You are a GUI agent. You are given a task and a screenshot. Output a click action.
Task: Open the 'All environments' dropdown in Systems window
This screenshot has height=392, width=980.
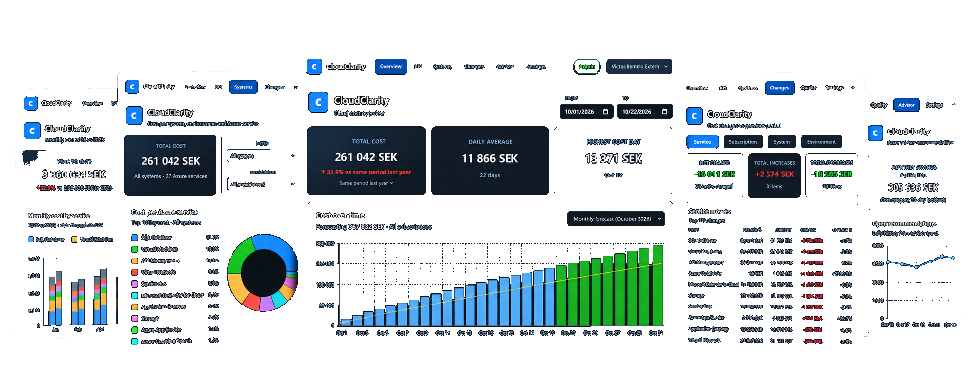pos(261,184)
